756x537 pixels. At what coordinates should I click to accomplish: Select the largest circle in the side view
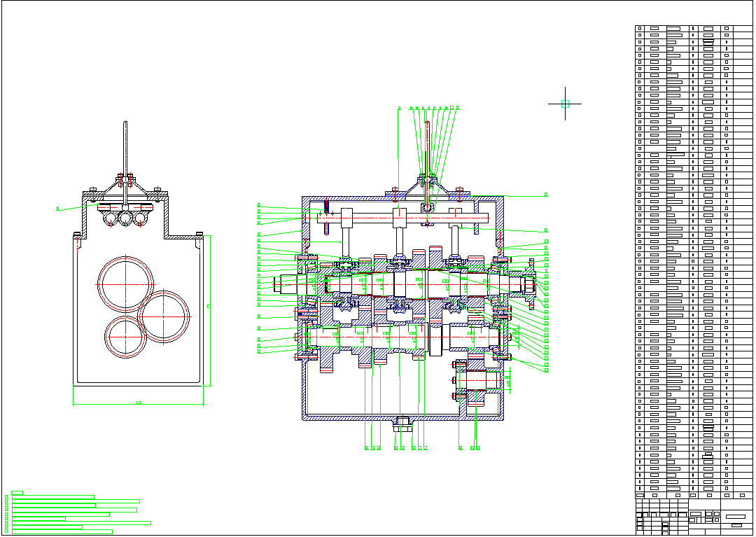pos(126,284)
